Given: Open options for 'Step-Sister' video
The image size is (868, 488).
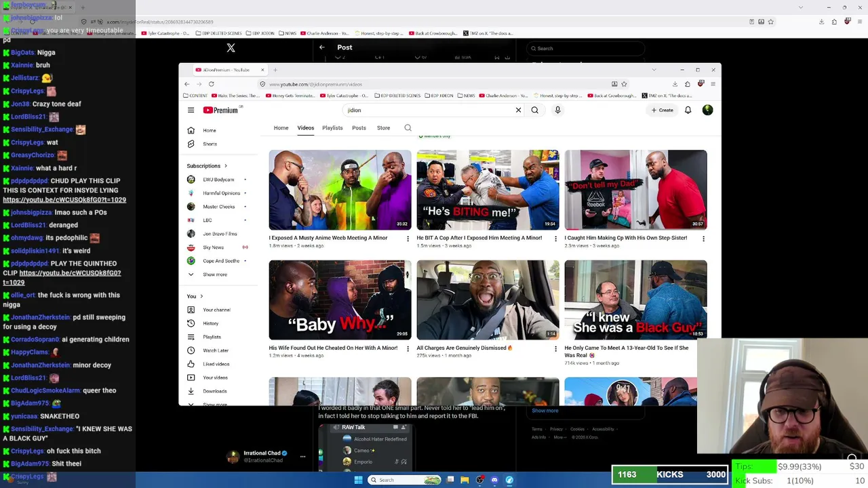Looking at the screenshot, I should tap(703, 239).
